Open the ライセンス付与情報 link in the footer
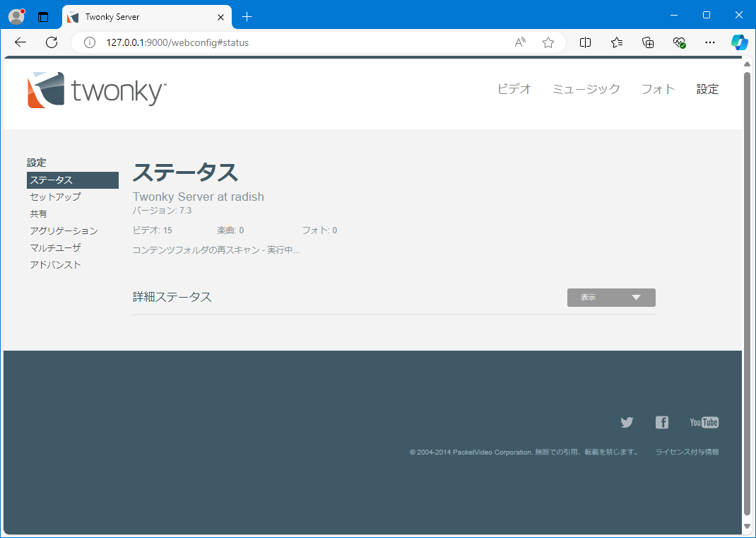 [x=687, y=452]
